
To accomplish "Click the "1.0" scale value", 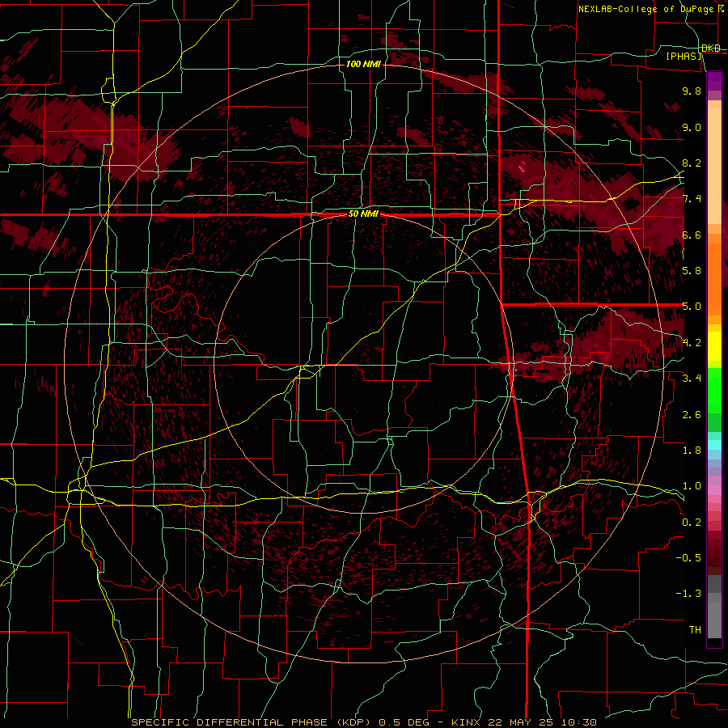I will click(692, 486).
